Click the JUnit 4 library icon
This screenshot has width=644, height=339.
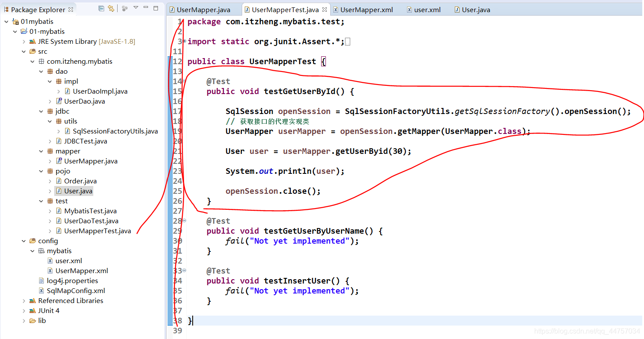(x=33, y=311)
